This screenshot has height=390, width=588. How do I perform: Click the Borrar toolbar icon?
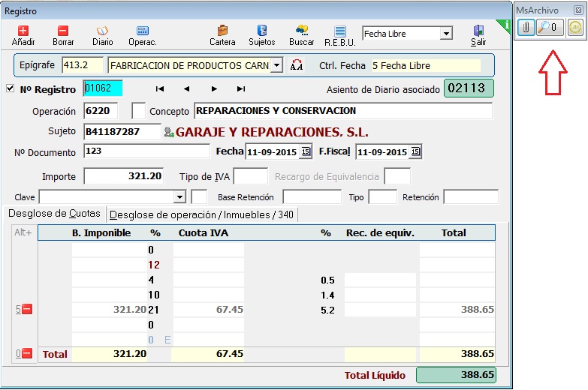pyautogui.click(x=63, y=31)
